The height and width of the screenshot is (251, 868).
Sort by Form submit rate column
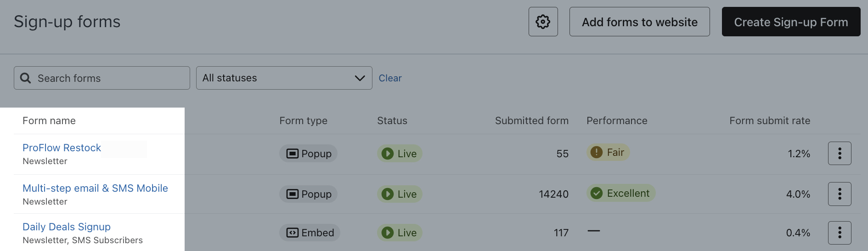click(x=769, y=121)
